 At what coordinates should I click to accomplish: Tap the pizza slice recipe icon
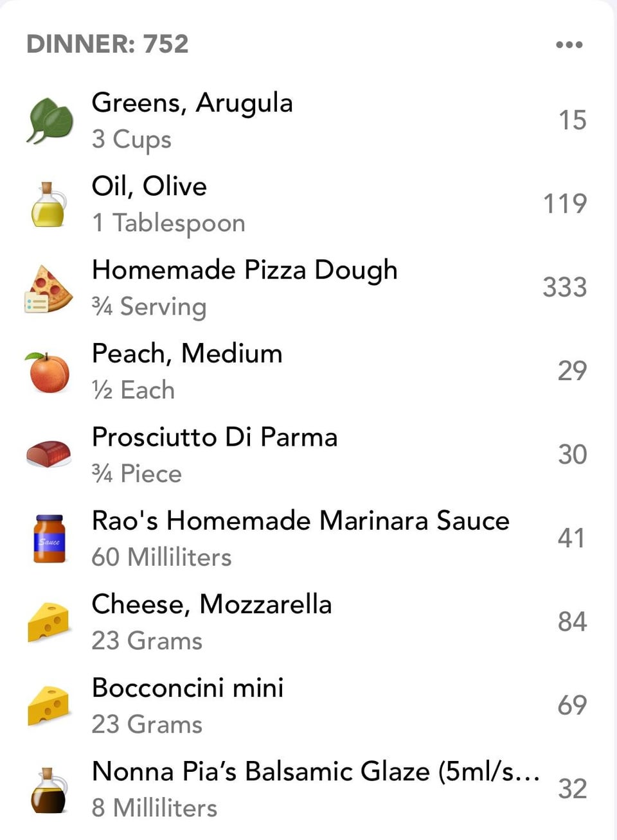(49, 289)
